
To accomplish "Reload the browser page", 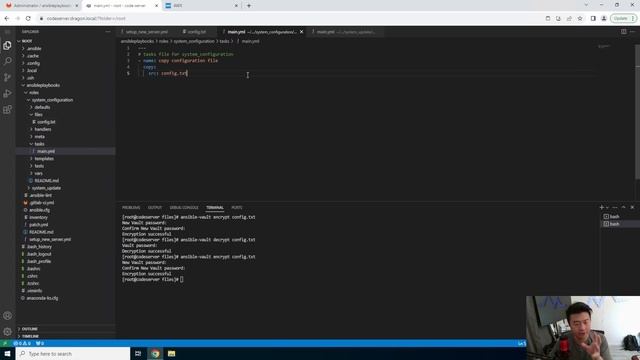I will coord(28,18).
